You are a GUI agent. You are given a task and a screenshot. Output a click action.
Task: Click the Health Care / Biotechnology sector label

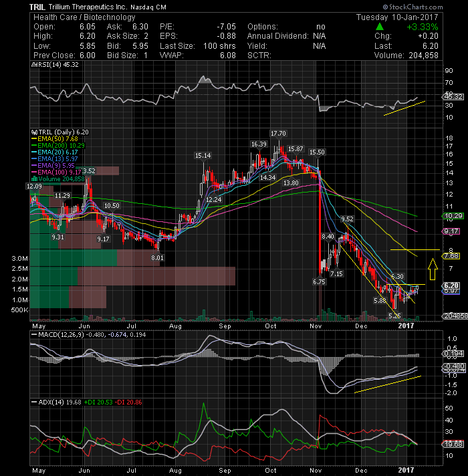coord(84,17)
